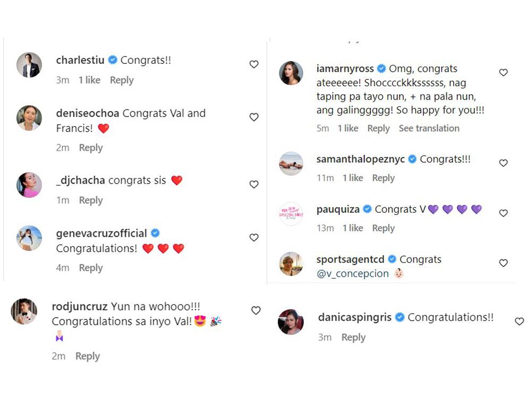Open the @v_concepcion mention link
532x399 pixels.
pyautogui.click(x=353, y=274)
